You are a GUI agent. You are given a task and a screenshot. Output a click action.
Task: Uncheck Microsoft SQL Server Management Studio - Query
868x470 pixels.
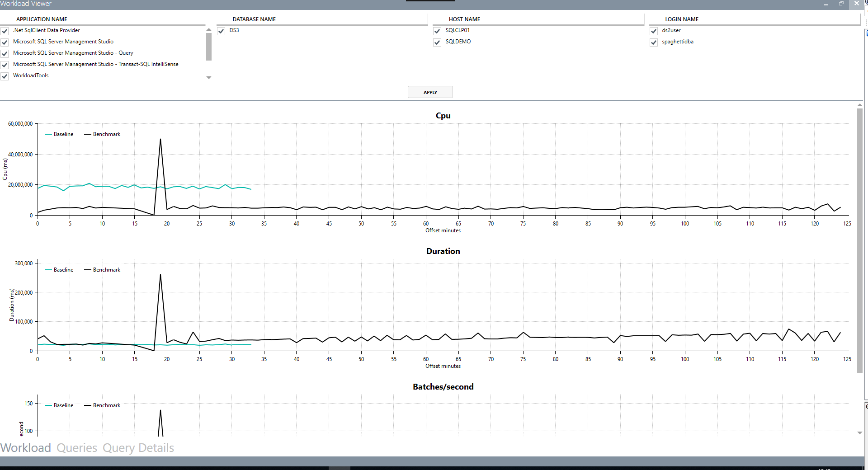[5, 53]
